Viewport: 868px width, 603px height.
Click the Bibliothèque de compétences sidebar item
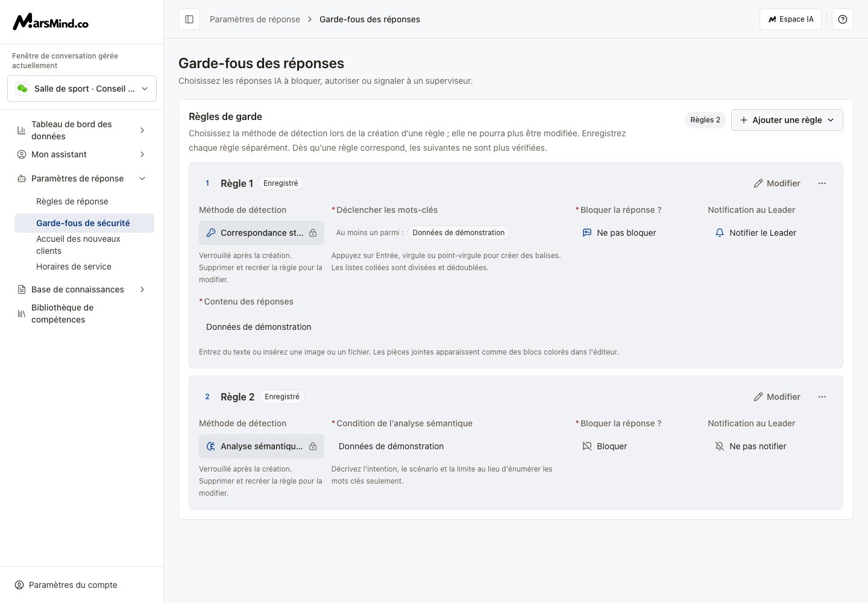pyautogui.click(x=82, y=314)
